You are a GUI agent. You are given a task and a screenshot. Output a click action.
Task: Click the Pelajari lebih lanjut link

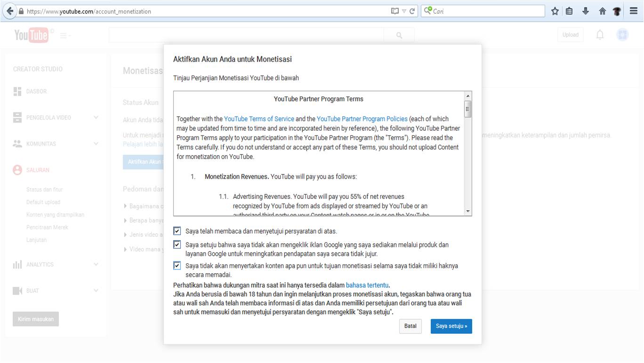143,144
